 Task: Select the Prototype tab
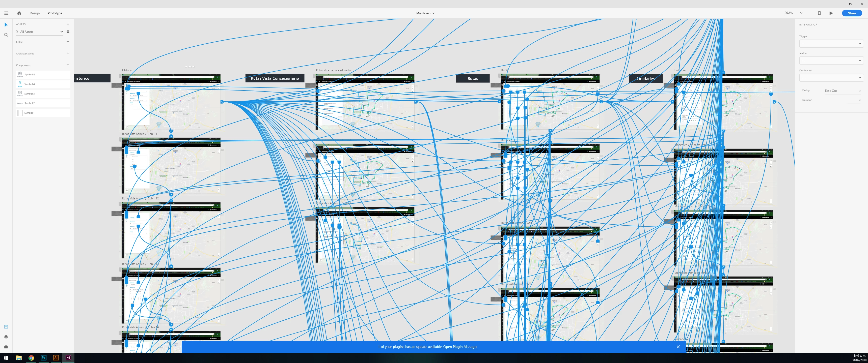[55, 13]
